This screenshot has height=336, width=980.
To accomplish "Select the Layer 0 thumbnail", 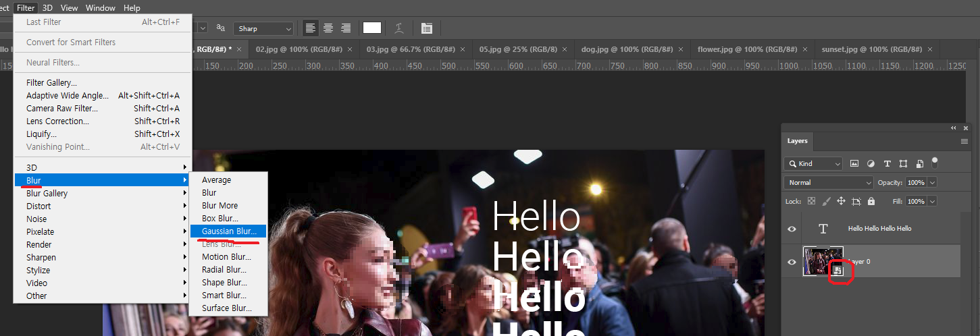I will tap(823, 262).
